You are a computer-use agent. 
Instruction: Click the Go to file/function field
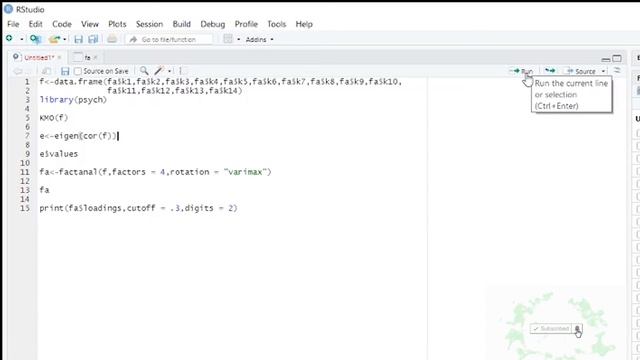(169, 40)
